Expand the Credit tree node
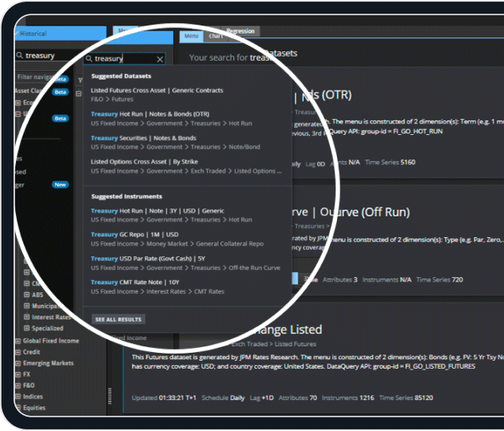The width and height of the screenshot is (504, 431). point(17,352)
